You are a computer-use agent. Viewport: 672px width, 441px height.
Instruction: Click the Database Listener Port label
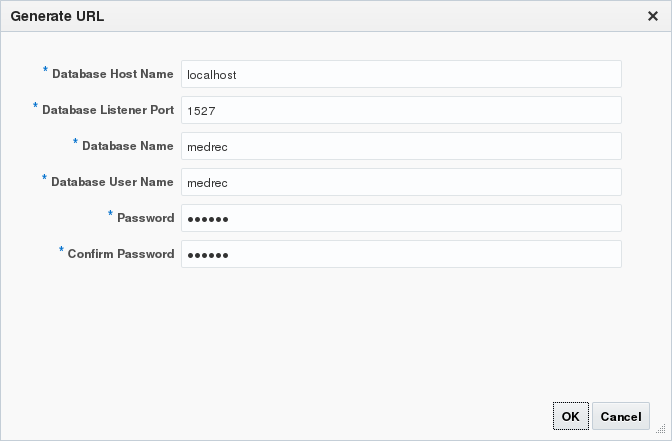point(108,110)
